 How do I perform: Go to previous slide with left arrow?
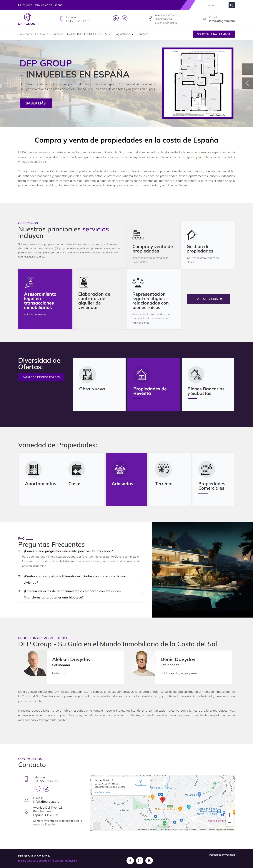point(247,83)
